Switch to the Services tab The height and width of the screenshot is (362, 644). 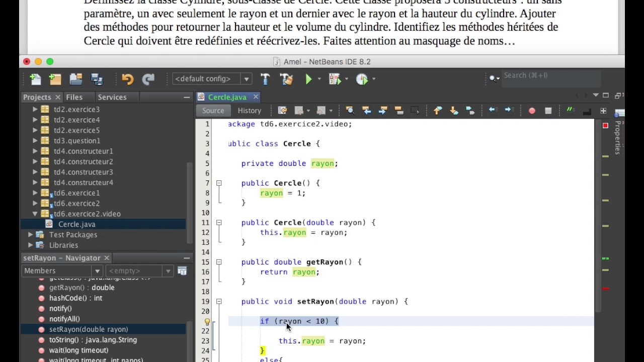point(112,97)
